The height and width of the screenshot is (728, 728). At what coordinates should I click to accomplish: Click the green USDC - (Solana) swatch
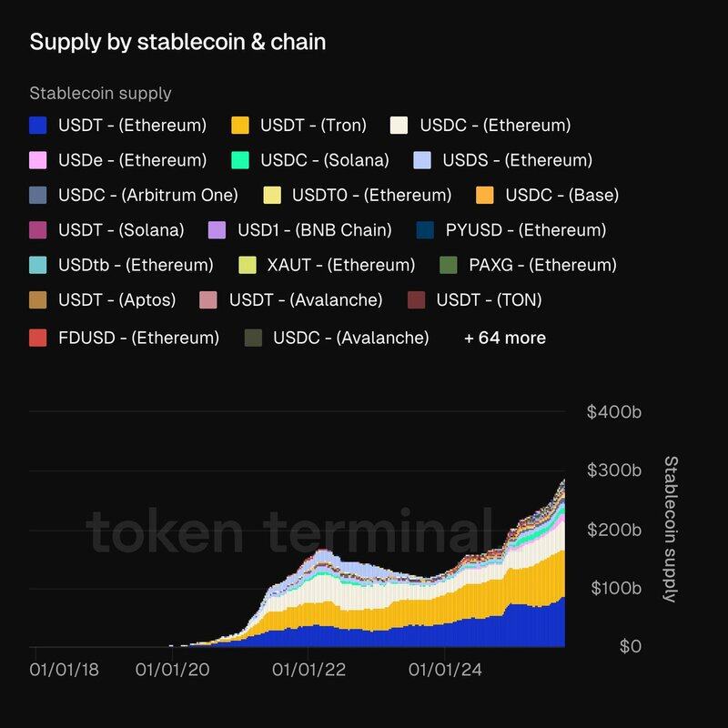pyautogui.click(x=240, y=160)
